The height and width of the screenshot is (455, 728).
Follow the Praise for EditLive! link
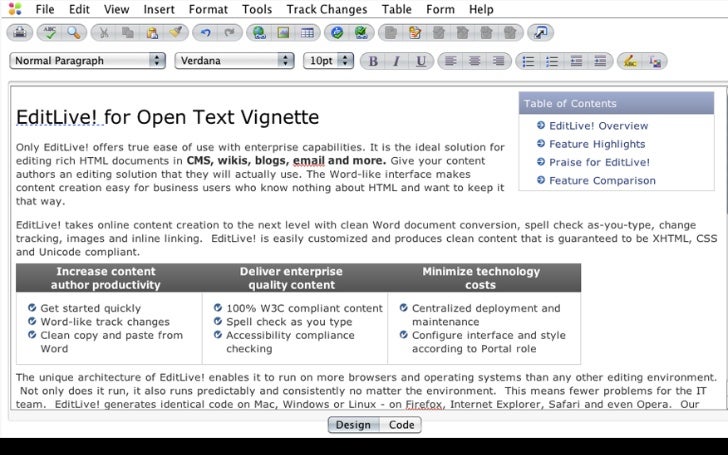coord(599,162)
